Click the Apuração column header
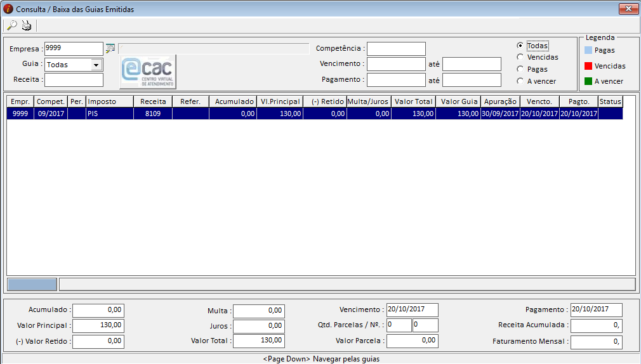The height and width of the screenshot is (364, 641). pyautogui.click(x=500, y=101)
